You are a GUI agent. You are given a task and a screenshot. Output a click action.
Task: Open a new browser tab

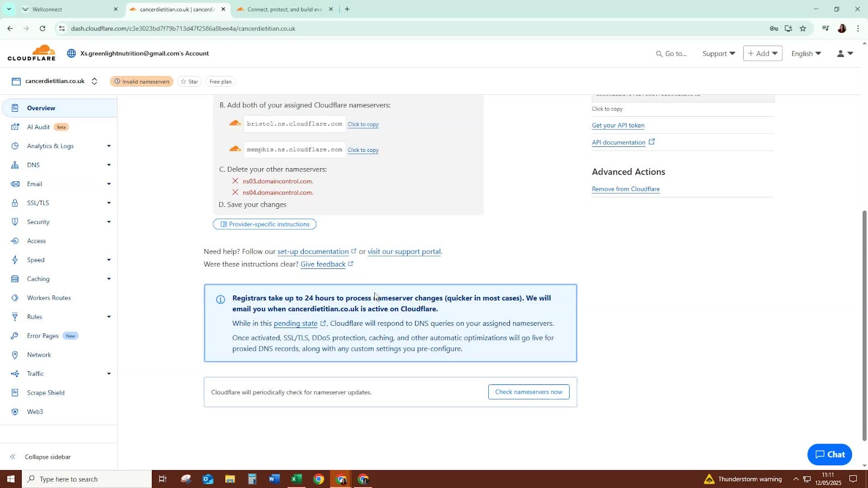click(347, 9)
